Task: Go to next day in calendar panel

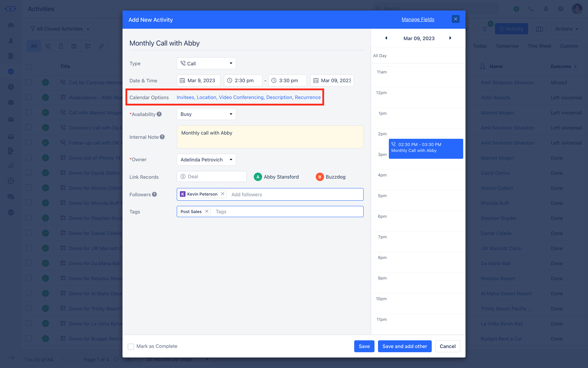Action: [x=450, y=38]
